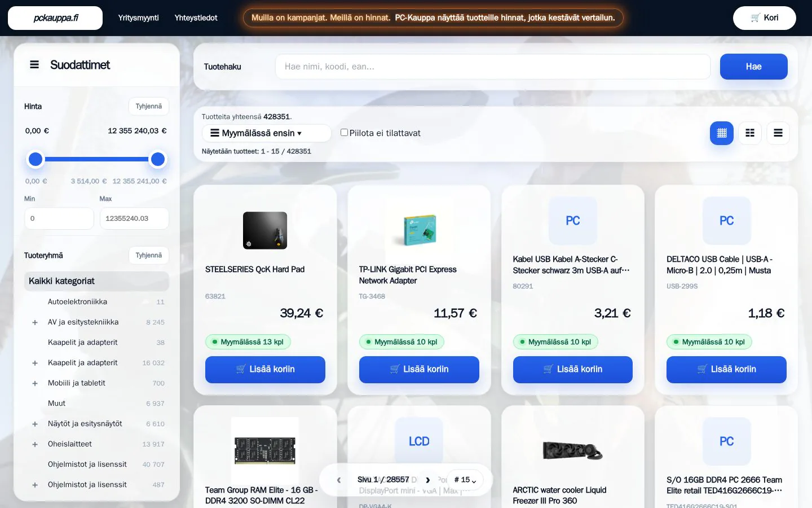Open the Kabel USB Kabel A-Stecker title
The width and height of the screenshot is (812, 508).
click(x=571, y=265)
